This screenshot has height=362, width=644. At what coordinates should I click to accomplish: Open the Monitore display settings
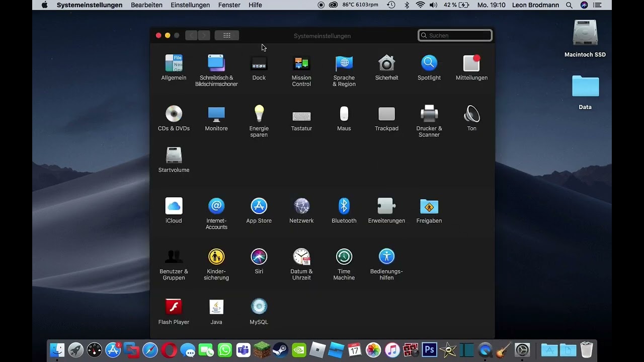(216, 118)
